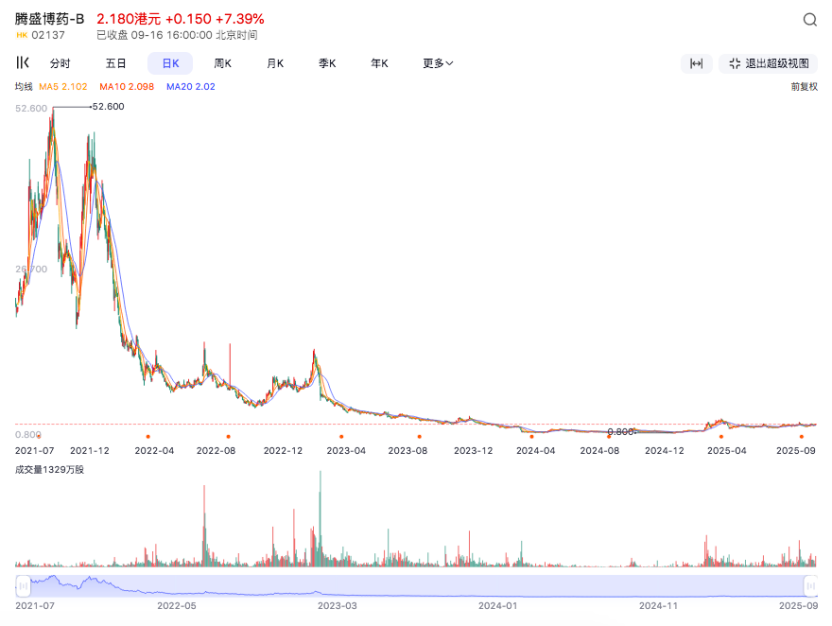Open the search magnifier icon
The height and width of the screenshot is (626, 832).
point(810,20)
